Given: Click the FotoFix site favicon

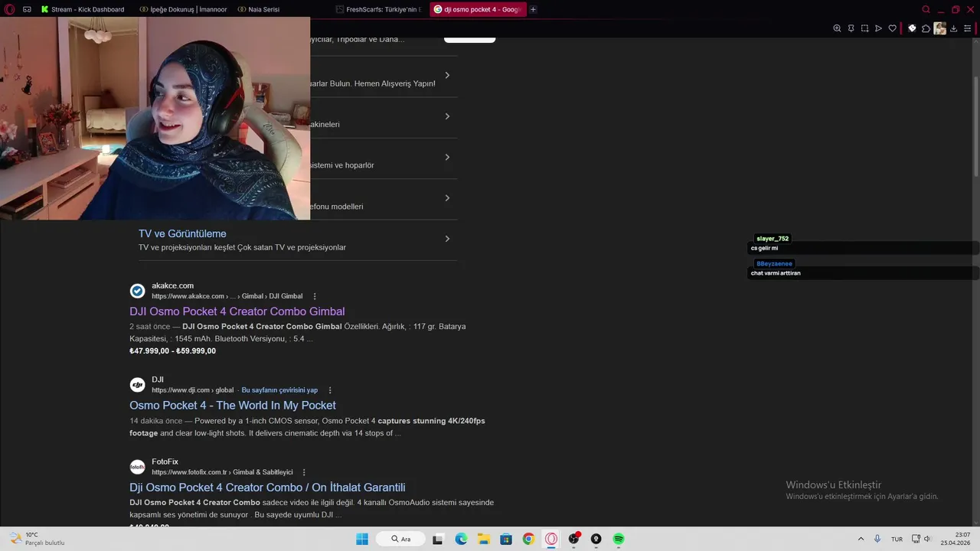Looking at the screenshot, I should pos(137,467).
